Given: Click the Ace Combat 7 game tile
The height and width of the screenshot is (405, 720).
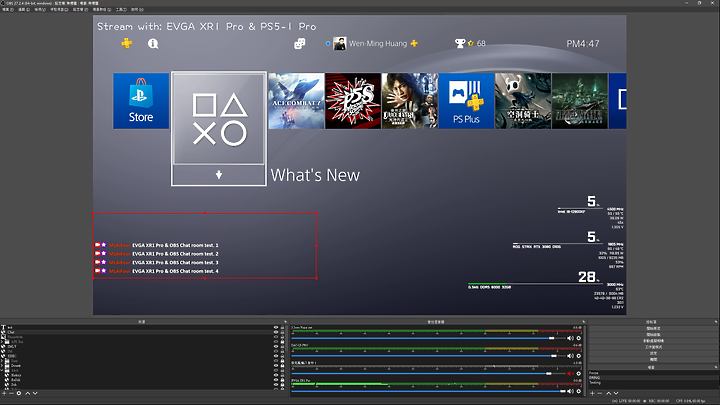Looking at the screenshot, I should 296,101.
